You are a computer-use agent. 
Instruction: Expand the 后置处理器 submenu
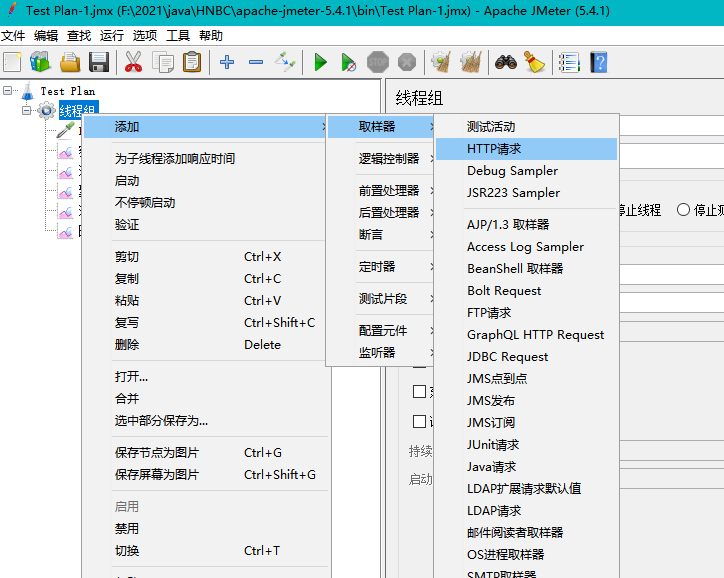pos(381,213)
